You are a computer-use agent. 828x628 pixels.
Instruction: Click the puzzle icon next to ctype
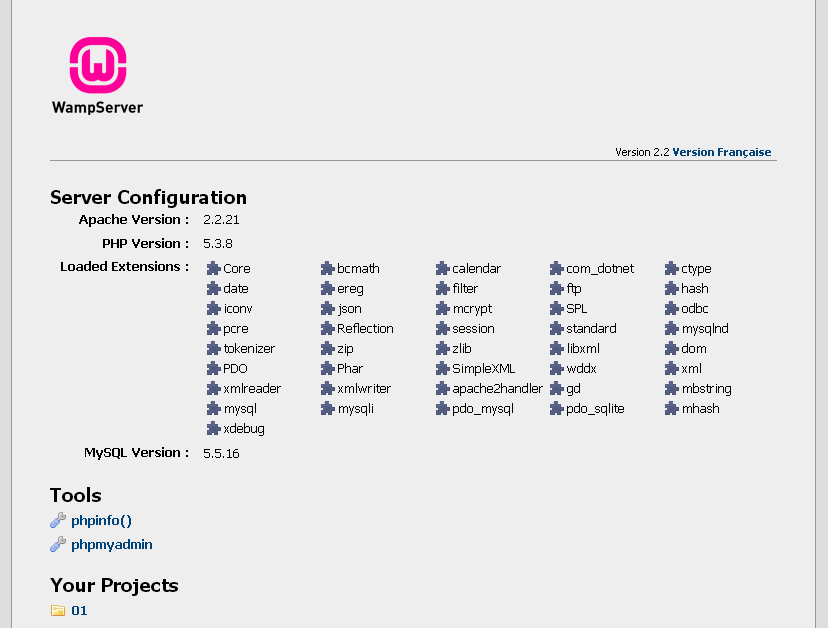(672, 269)
